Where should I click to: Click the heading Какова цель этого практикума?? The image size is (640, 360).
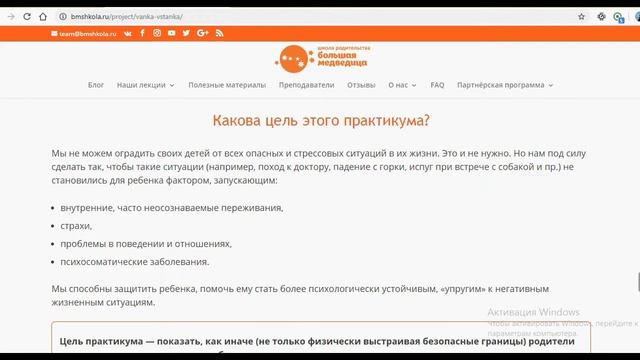tap(321, 120)
